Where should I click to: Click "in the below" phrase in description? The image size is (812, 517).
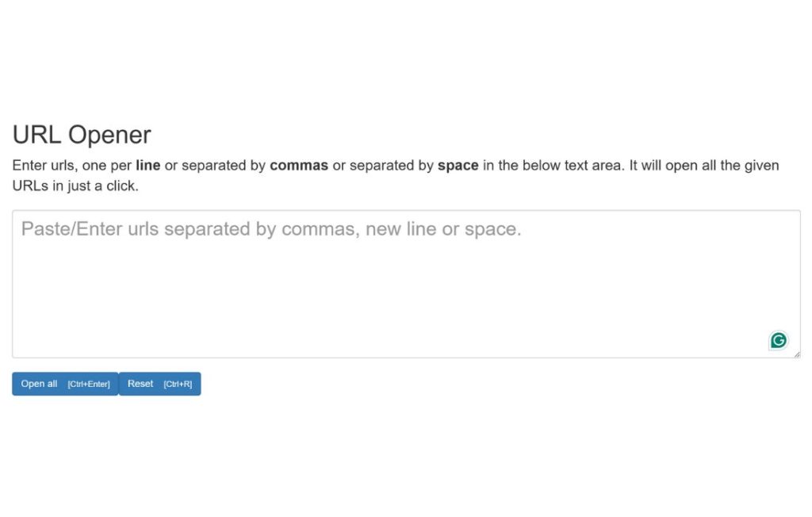tap(515, 166)
